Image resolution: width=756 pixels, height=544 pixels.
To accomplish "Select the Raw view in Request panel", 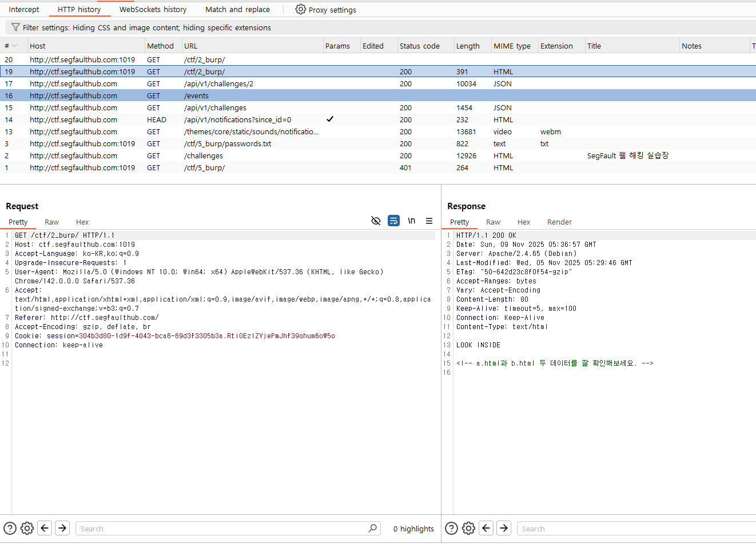I will (51, 222).
